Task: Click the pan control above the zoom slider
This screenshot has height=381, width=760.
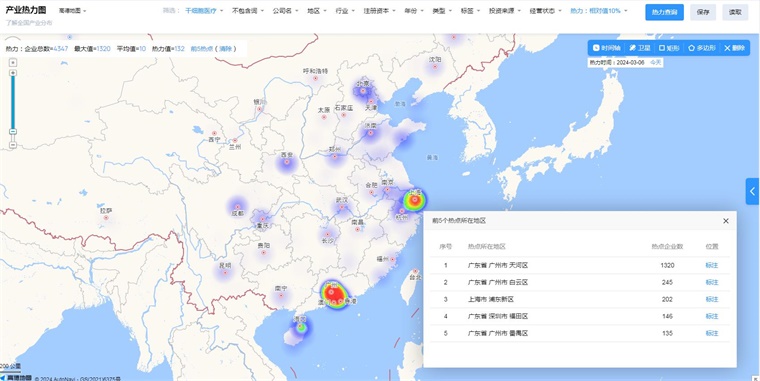Action: coord(13,62)
